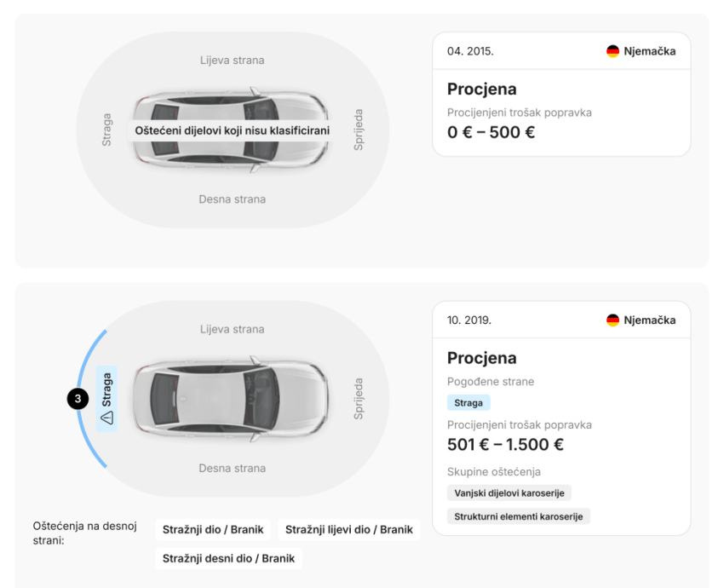Click the German flag icon in the 04. 2015. card
Screen dimensions: 724x588
pos(612,51)
